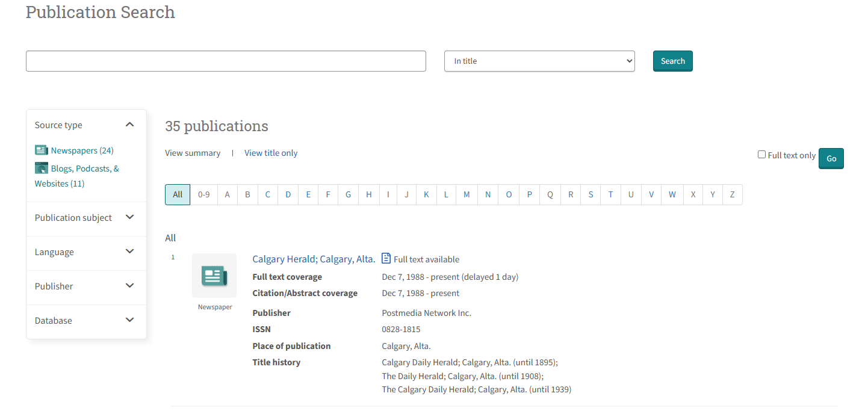Select the 0-9 alphabetical filter tab
The width and height of the screenshot is (868, 414).
coord(203,194)
